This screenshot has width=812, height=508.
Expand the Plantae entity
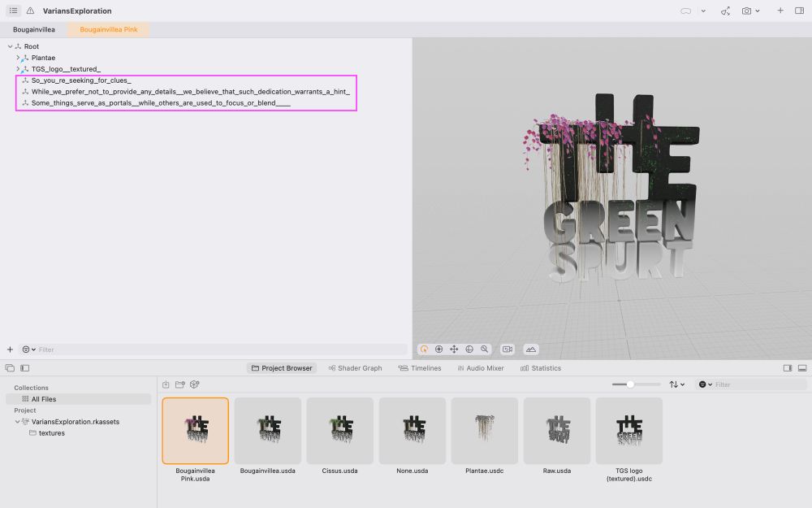pyautogui.click(x=18, y=58)
